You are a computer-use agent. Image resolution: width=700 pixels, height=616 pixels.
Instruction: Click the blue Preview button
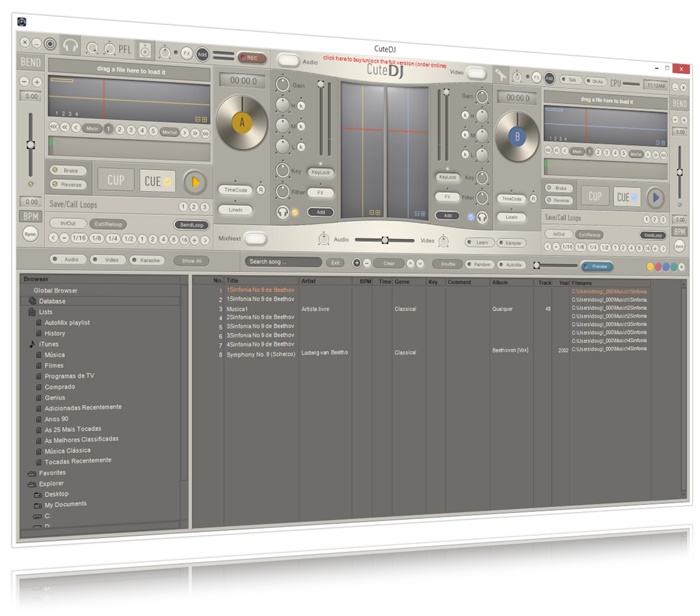[x=597, y=266]
